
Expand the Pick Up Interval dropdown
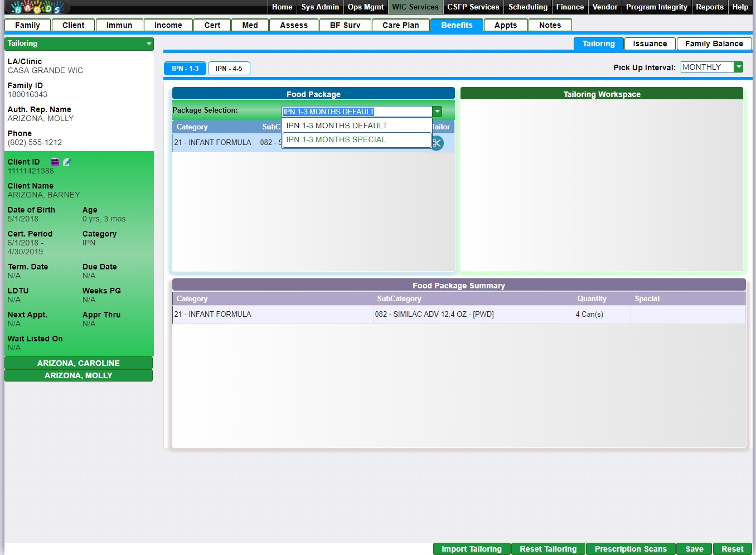coord(739,67)
